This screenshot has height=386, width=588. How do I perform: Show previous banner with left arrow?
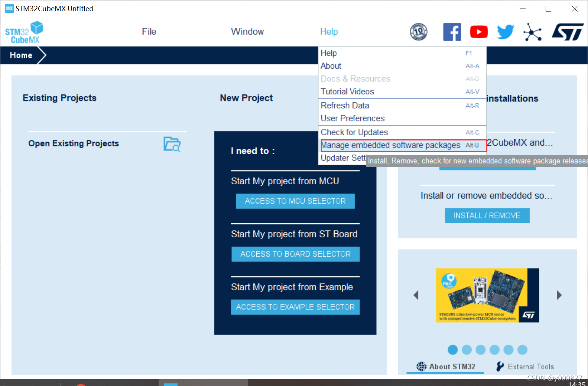coord(416,295)
